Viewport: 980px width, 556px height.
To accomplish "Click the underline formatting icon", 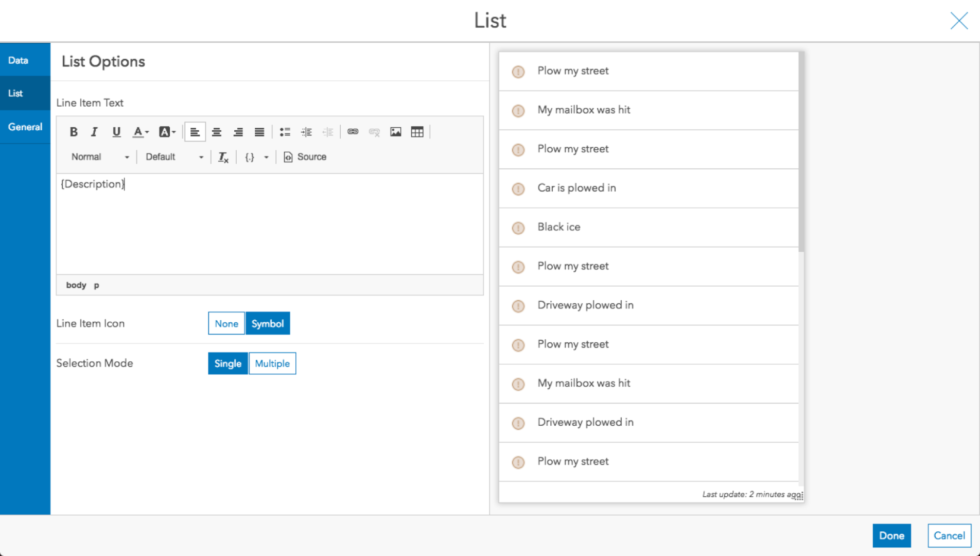I will pos(116,132).
